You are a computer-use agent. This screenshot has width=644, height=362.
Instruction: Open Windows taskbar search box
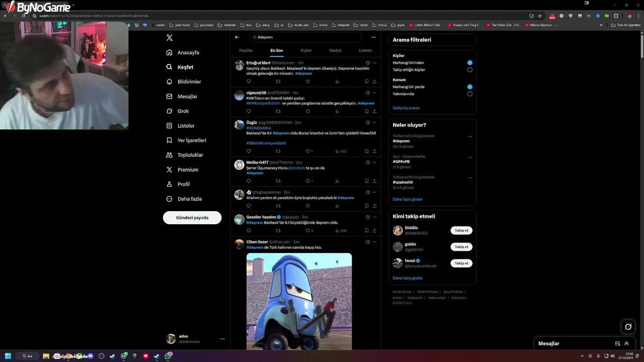point(28,356)
